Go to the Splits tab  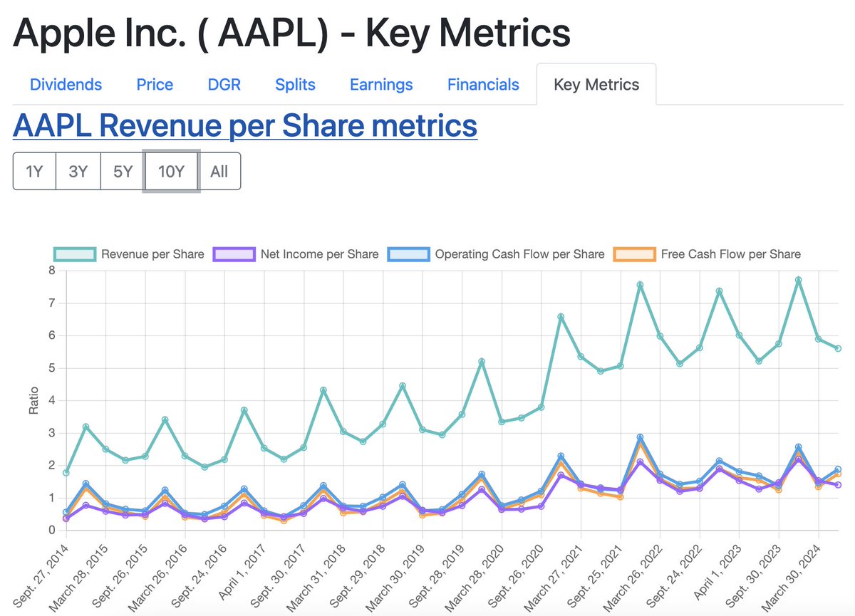point(295,85)
